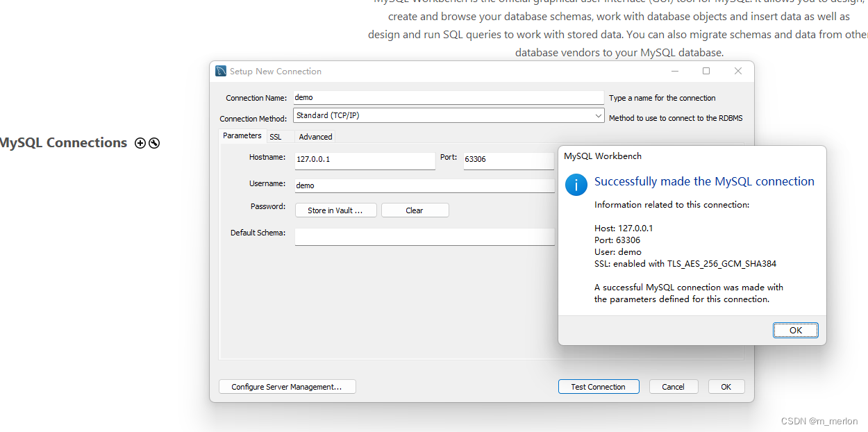868x432 pixels.
Task: Confirm the setup dialog with OK
Action: 726,387
